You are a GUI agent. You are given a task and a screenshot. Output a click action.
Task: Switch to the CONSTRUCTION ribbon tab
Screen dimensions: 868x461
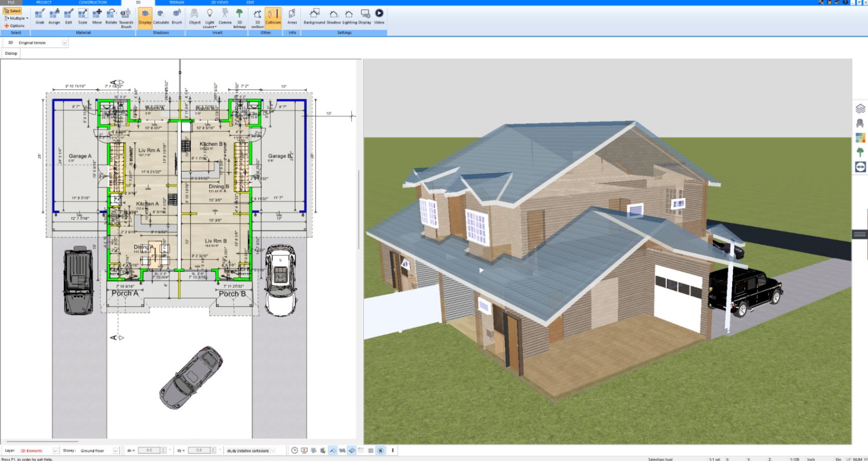[93, 3]
